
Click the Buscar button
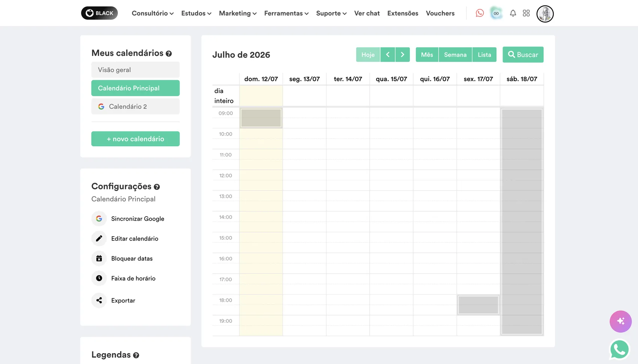[523, 54]
